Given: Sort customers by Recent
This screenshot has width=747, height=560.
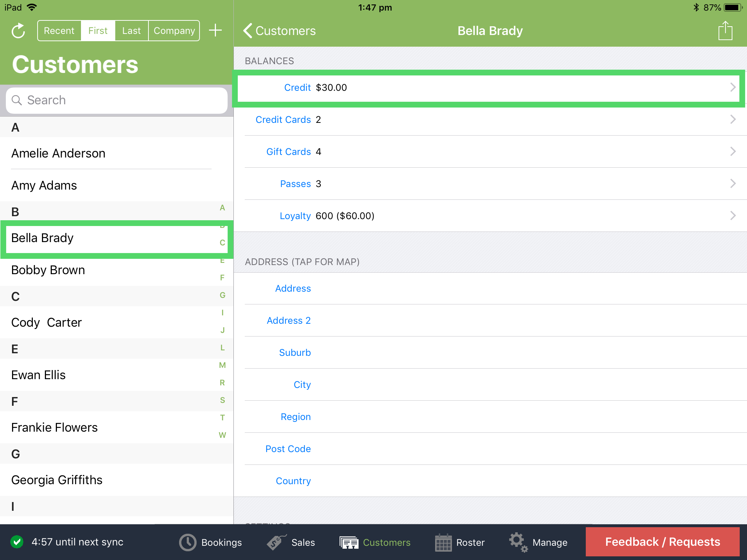Looking at the screenshot, I should (x=59, y=31).
